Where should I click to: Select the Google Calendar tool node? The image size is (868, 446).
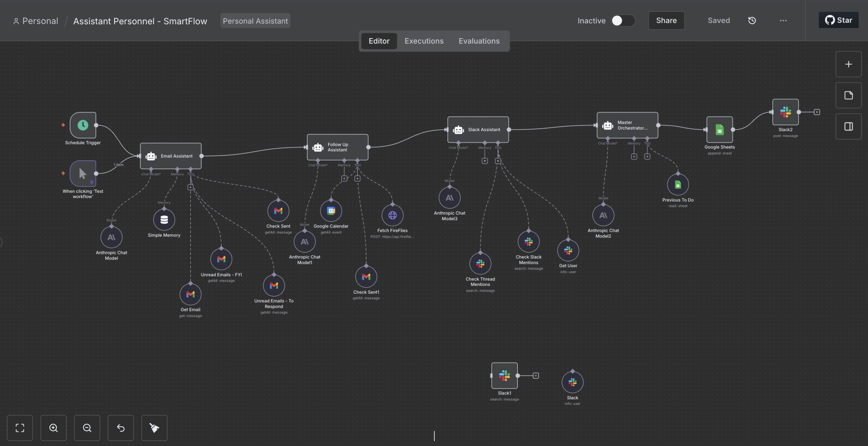tap(331, 211)
